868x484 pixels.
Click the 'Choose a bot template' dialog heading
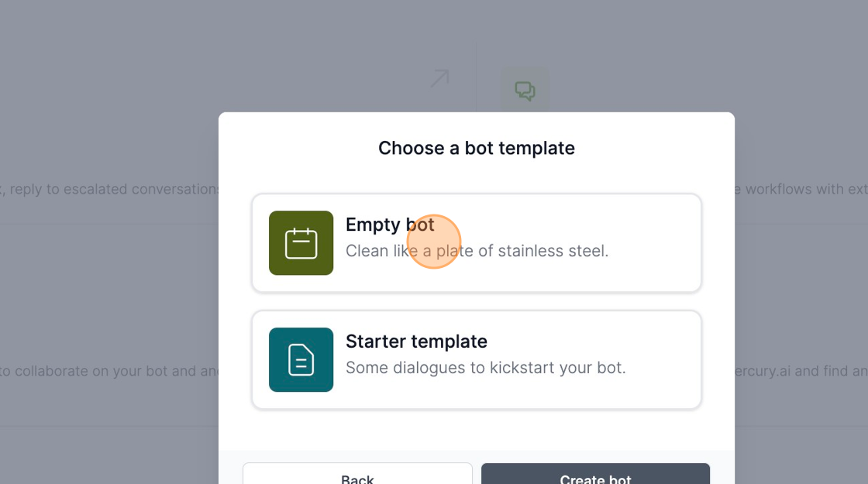click(x=476, y=148)
